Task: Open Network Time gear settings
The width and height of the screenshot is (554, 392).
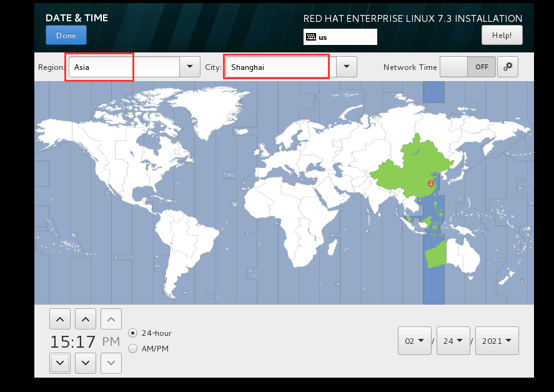Action: pos(508,67)
